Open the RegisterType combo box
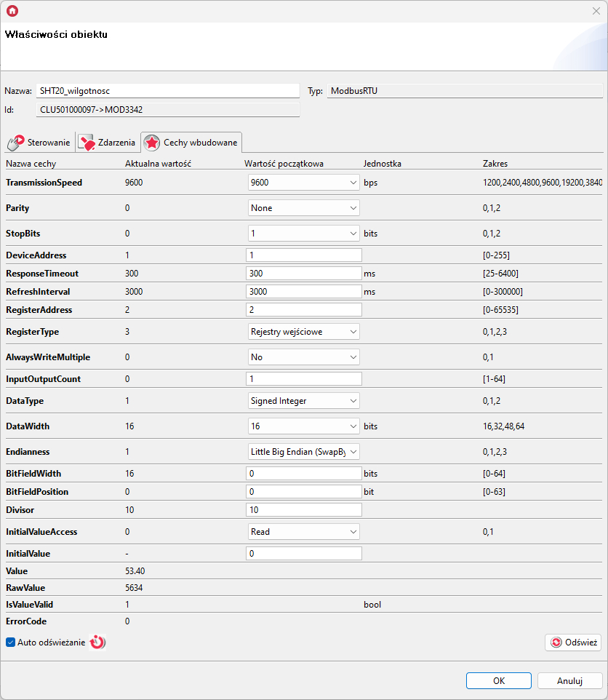608x700 pixels. click(x=303, y=332)
